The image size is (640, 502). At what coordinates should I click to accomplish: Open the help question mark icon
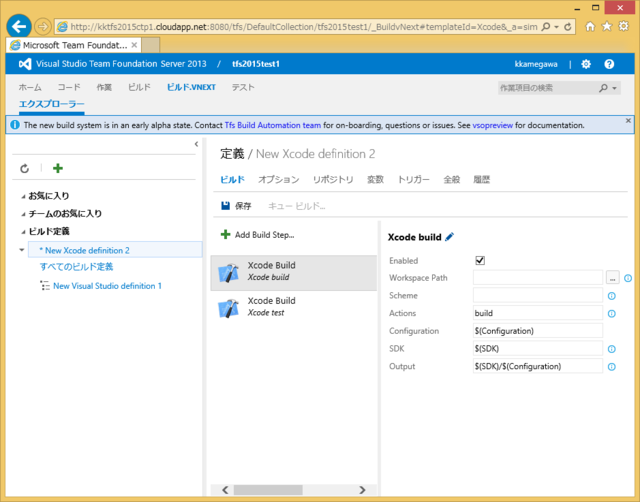[x=609, y=64]
